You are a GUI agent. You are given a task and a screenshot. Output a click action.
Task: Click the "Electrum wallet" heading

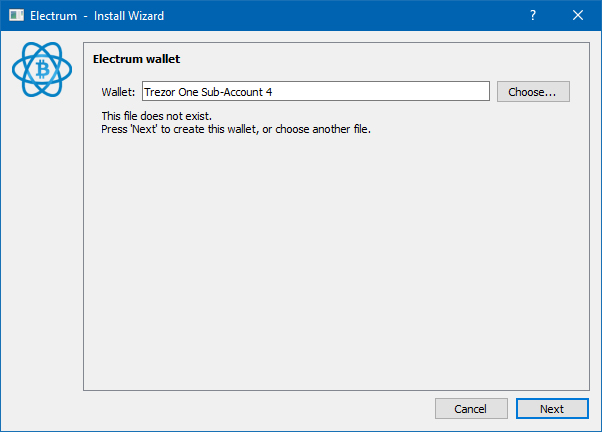tap(136, 59)
